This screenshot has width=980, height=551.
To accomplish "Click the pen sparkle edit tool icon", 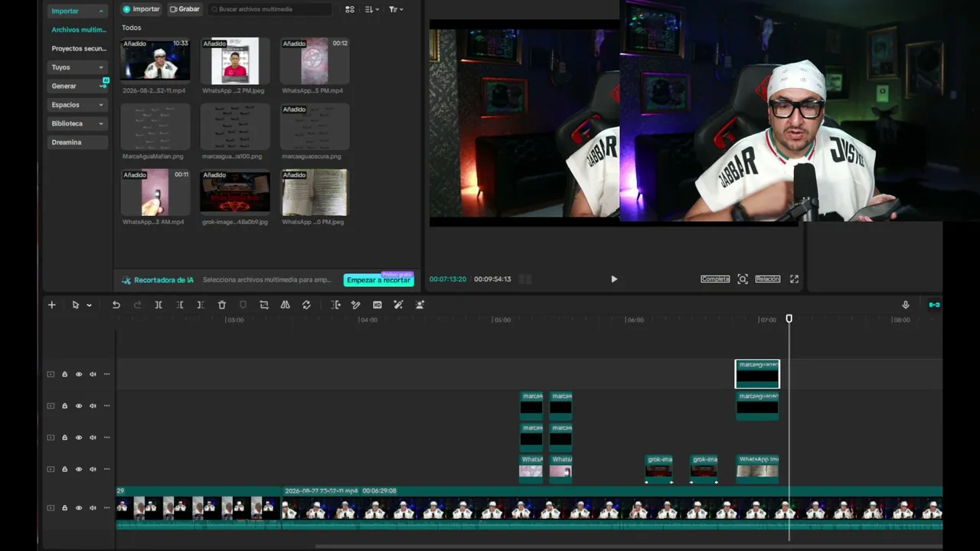I will point(356,305).
